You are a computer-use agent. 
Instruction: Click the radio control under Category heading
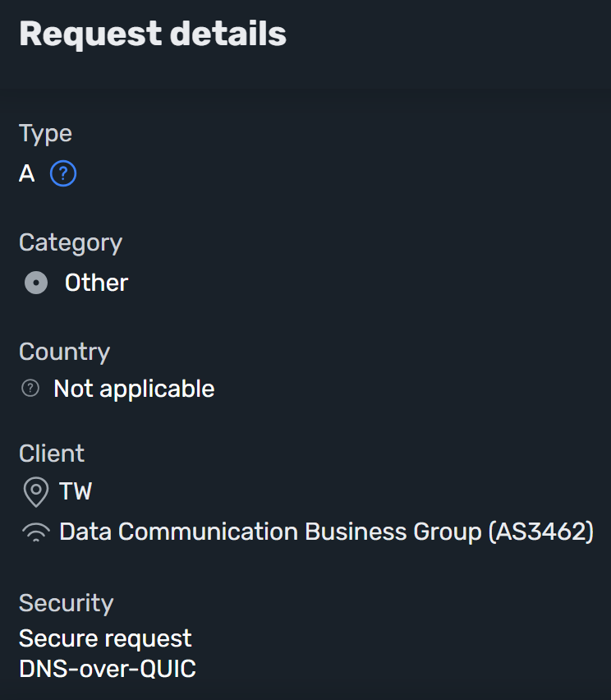click(35, 282)
